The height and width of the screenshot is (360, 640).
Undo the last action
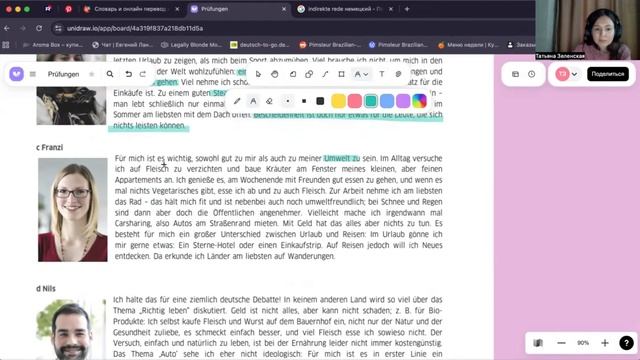(129, 74)
